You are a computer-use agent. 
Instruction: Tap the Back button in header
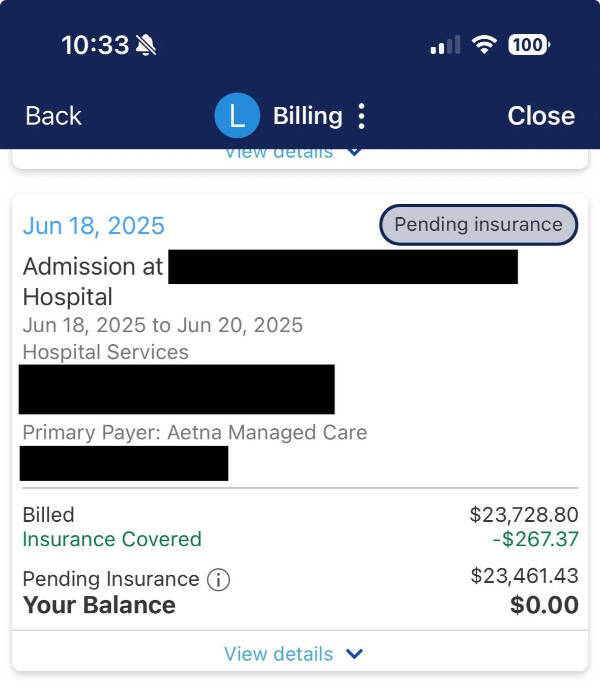53,116
